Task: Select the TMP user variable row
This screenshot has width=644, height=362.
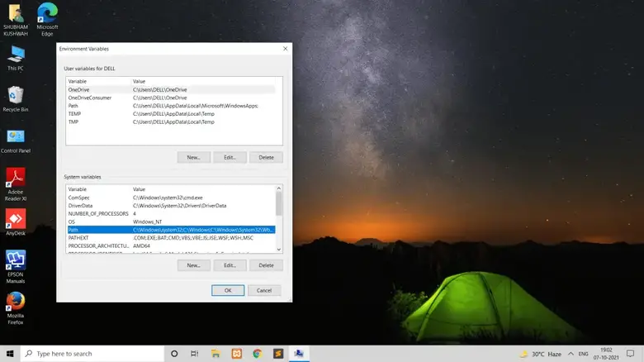Action: click(171, 121)
